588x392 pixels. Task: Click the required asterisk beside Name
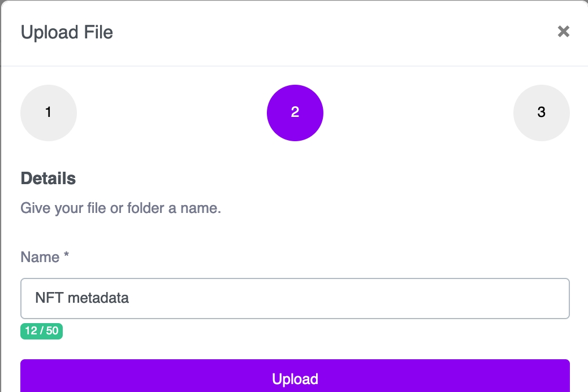[x=66, y=257]
